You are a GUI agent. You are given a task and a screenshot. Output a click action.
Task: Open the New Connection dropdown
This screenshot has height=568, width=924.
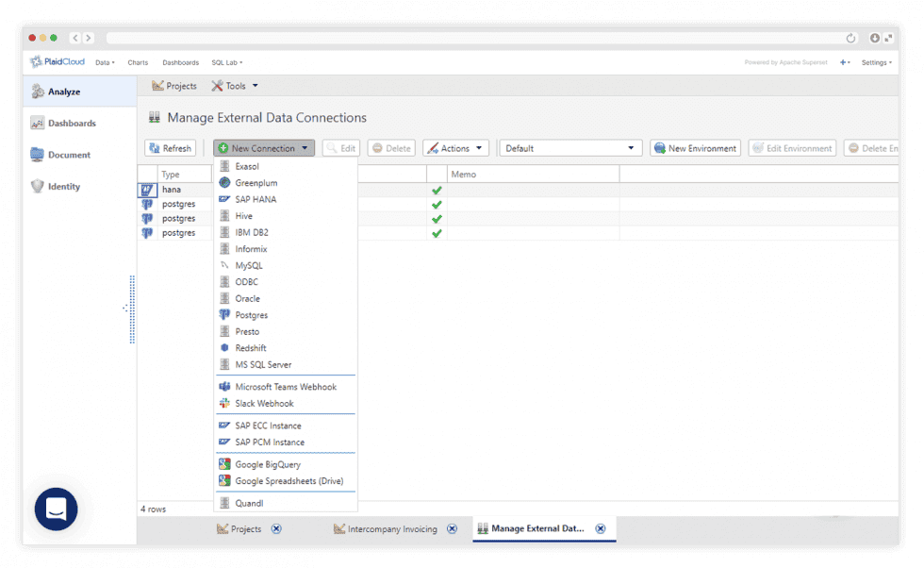click(x=264, y=148)
